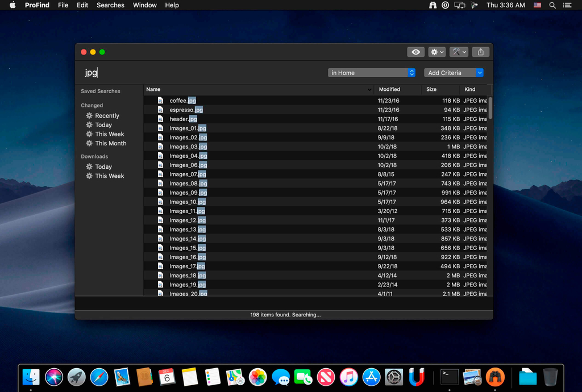Toggle the Quick Look eye preview button

[416, 52]
